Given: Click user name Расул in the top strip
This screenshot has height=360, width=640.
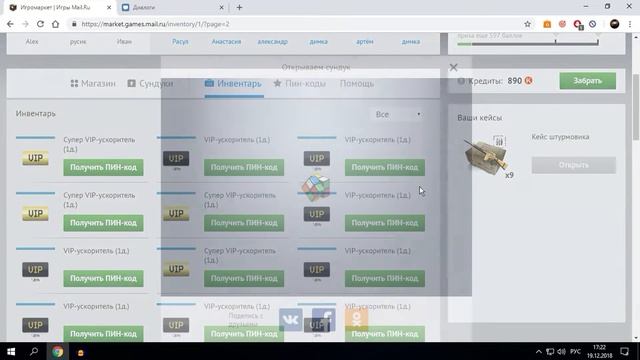Looking at the screenshot, I should coord(180,42).
